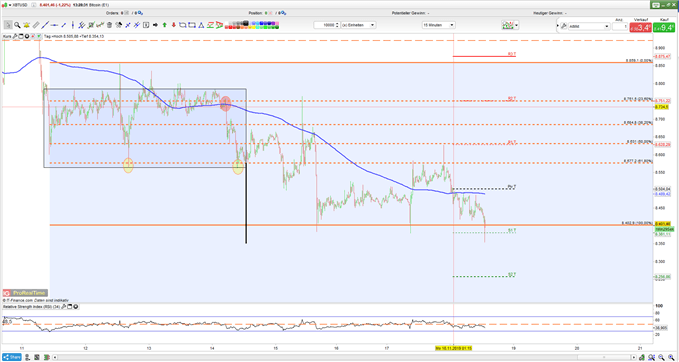Insert a green up arrow marker
679x362 pixels.
tap(165, 25)
